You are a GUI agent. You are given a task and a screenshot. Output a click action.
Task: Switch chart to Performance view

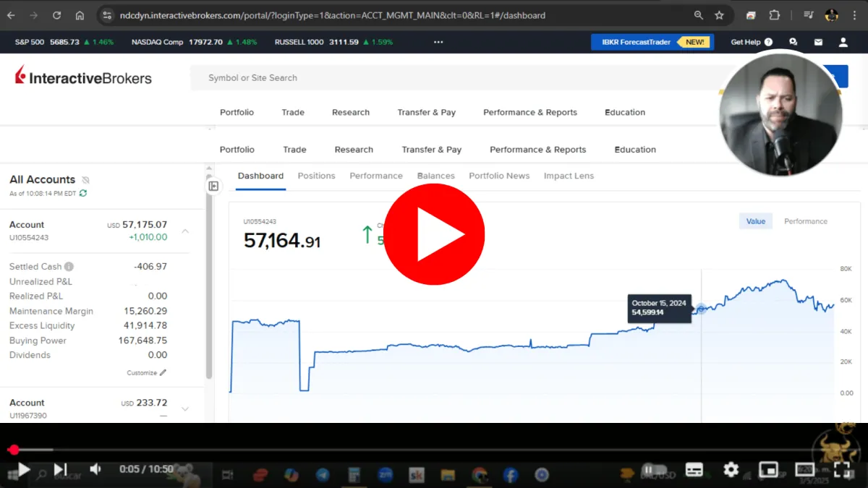806,221
